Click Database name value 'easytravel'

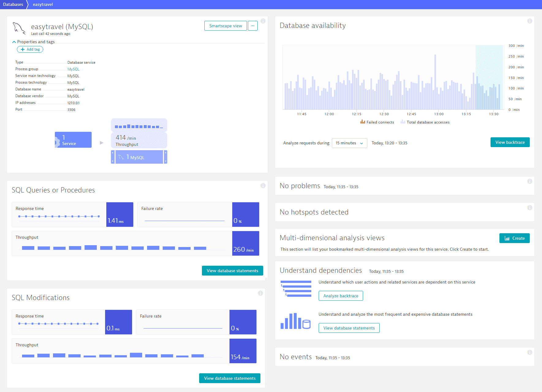pos(76,89)
